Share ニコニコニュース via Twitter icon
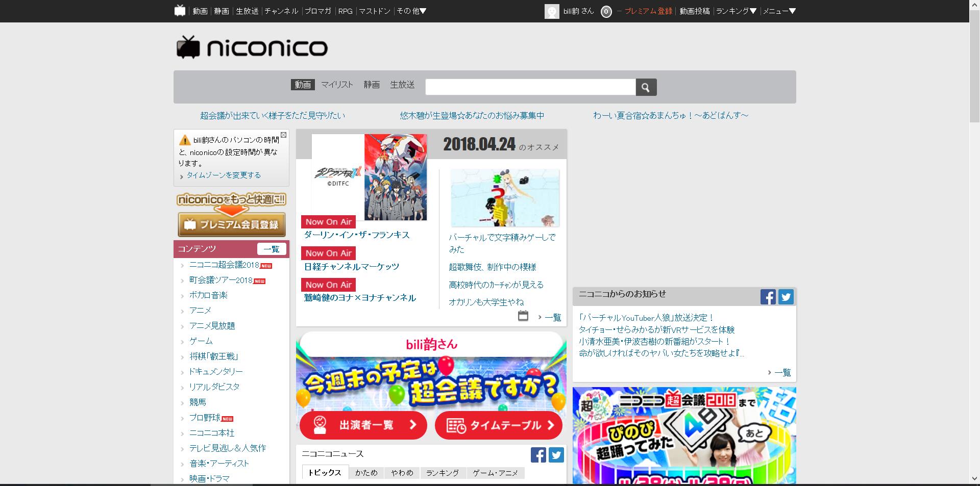 [556, 454]
